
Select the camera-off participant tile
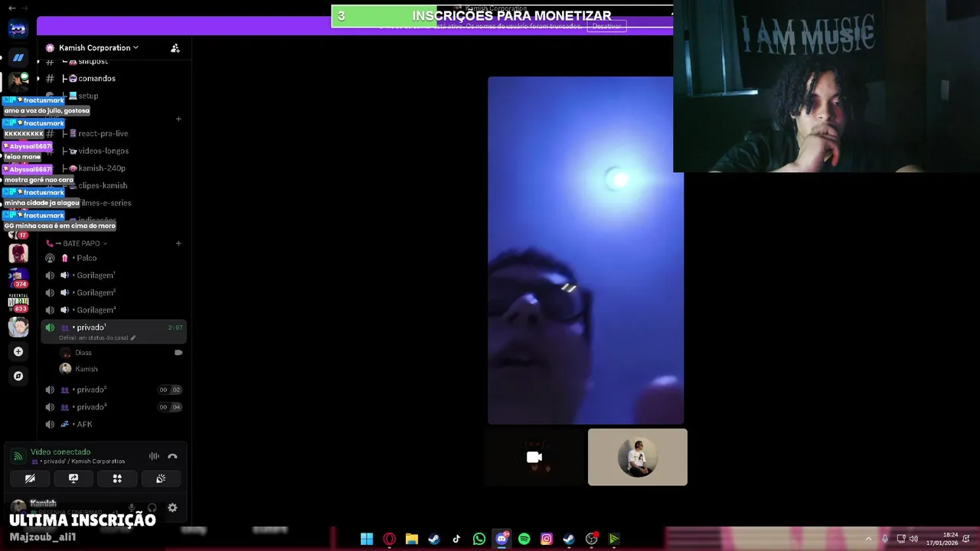(x=534, y=457)
